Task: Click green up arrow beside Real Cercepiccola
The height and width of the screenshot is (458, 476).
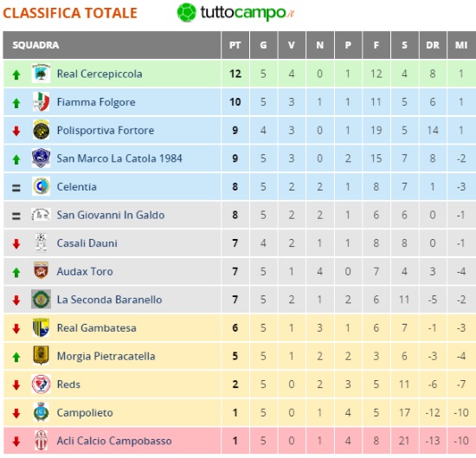Action: (x=16, y=74)
